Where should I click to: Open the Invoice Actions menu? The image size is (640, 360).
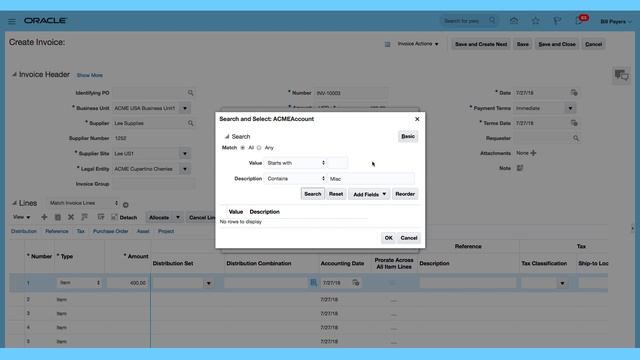click(418, 44)
